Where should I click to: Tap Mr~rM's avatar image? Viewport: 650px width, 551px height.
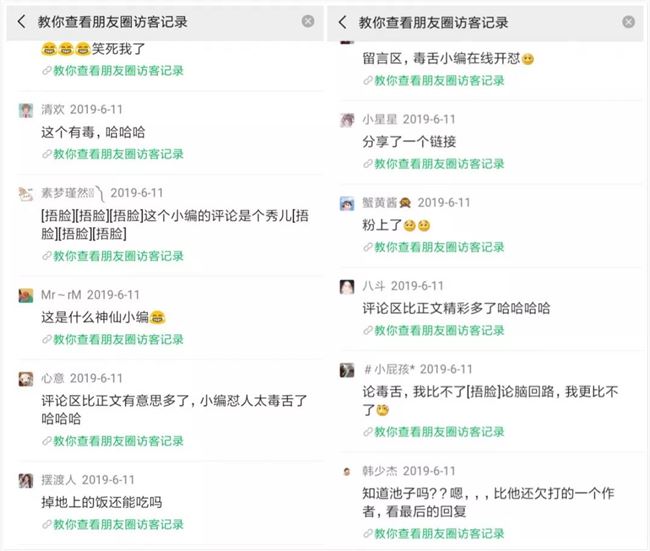(26, 295)
